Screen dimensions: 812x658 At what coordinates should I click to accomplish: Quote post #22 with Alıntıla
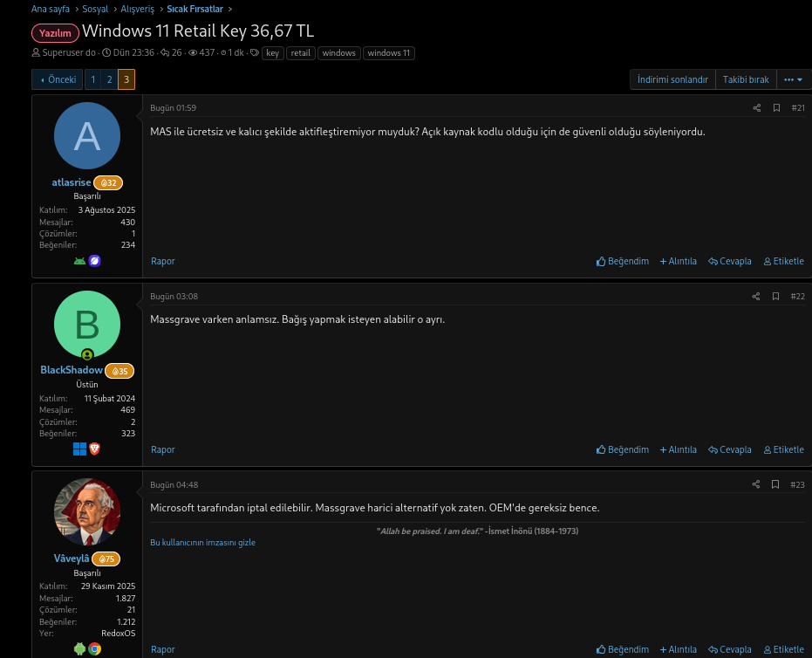pyautogui.click(x=678, y=449)
